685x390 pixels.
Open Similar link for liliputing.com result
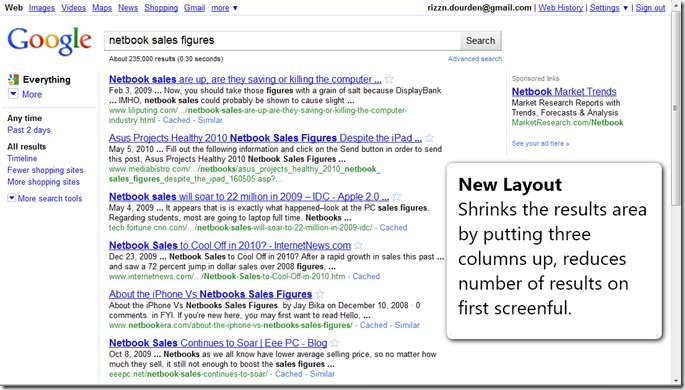pyautogui.click(x=210, y=120)
